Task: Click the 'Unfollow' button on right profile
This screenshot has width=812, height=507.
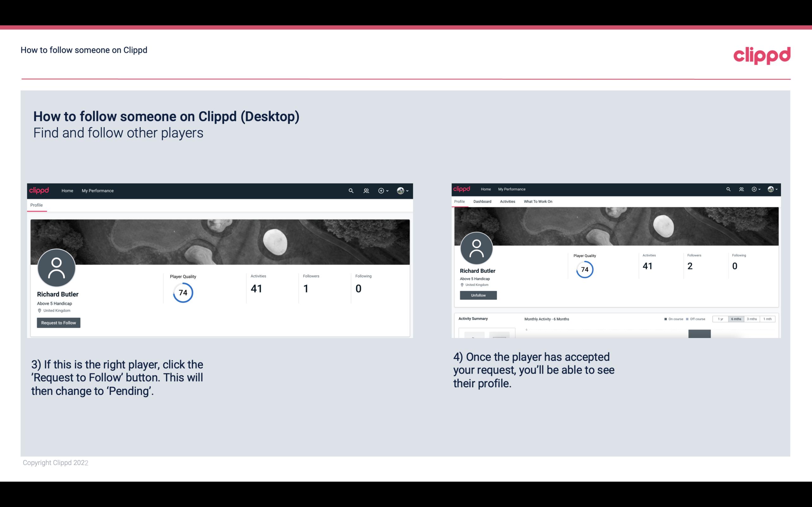Action: 478,295
